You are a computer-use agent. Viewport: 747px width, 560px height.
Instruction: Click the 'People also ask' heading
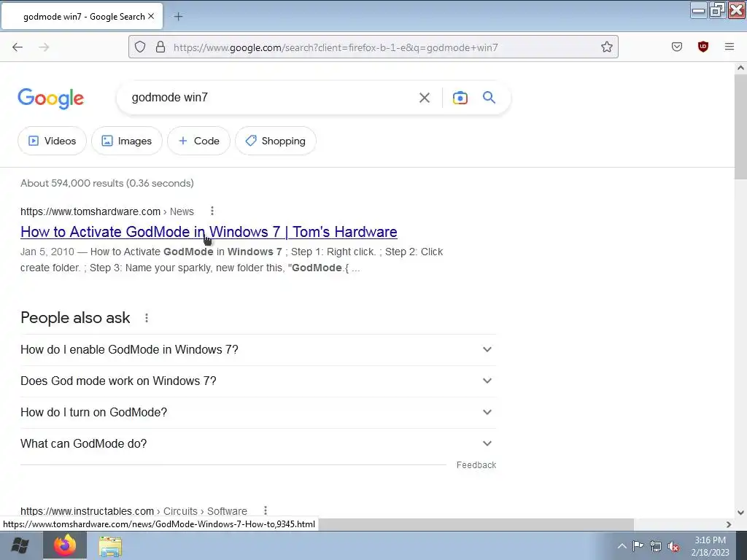click(75, 318)
